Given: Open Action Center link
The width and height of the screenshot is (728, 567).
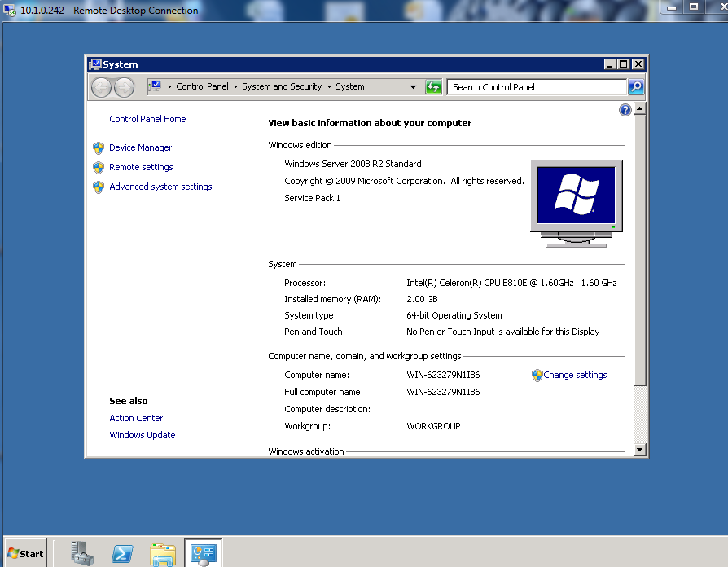Looking at the screenshot, I should point(136,418).
